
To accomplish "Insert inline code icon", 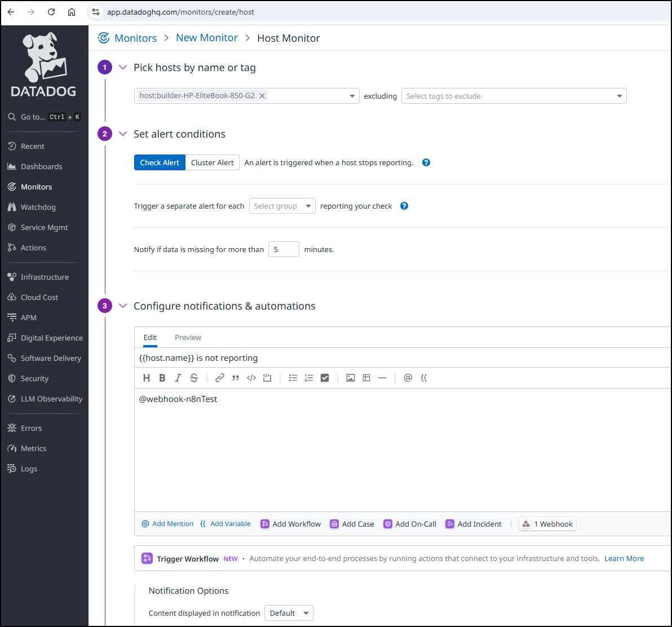I will (x=251, y=378).
